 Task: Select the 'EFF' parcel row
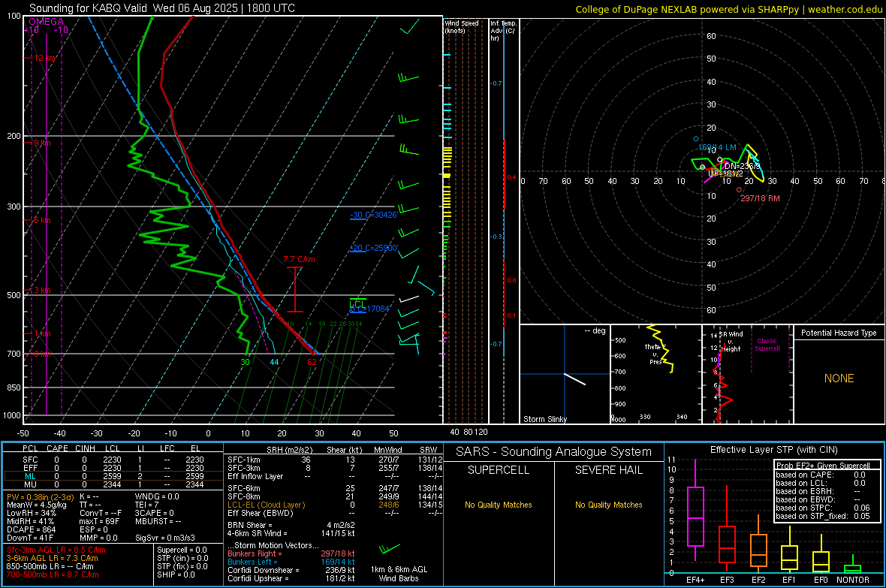click(113, 468)
